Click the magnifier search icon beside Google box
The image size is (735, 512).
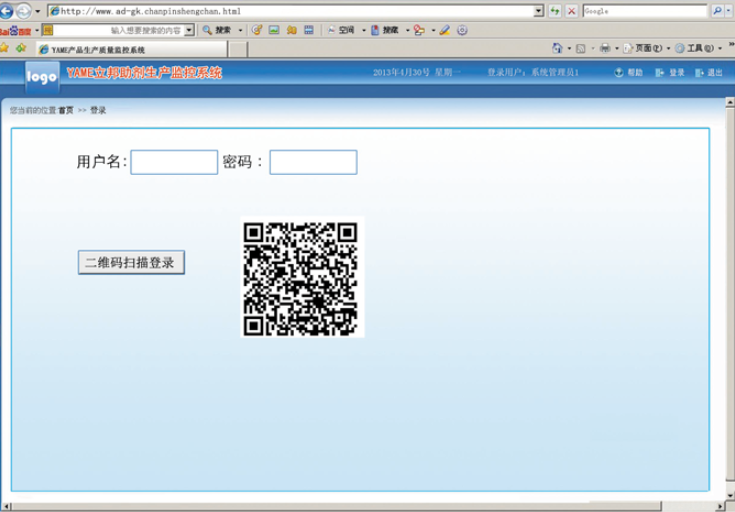[717, 11]
